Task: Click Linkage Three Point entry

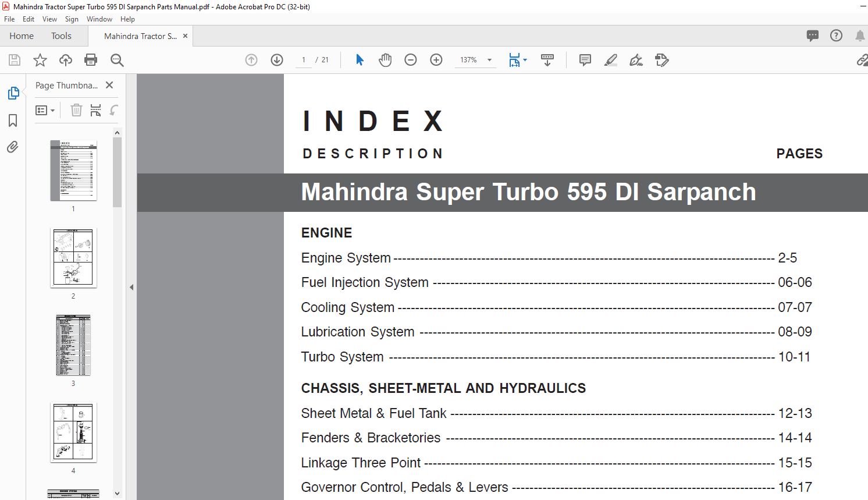Action: pyautogui.click(x=556, y=463)
